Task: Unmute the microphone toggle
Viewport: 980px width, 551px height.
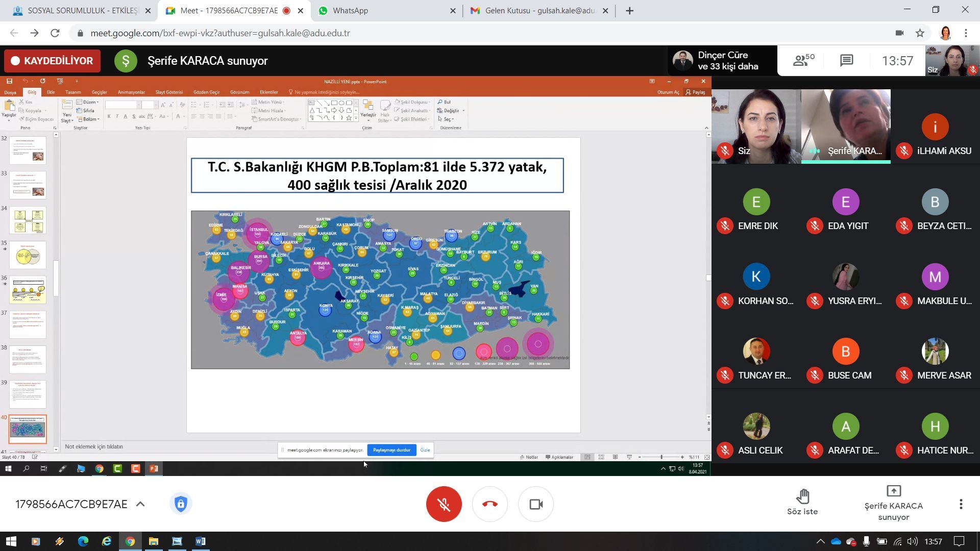Action: coord(444,504)
